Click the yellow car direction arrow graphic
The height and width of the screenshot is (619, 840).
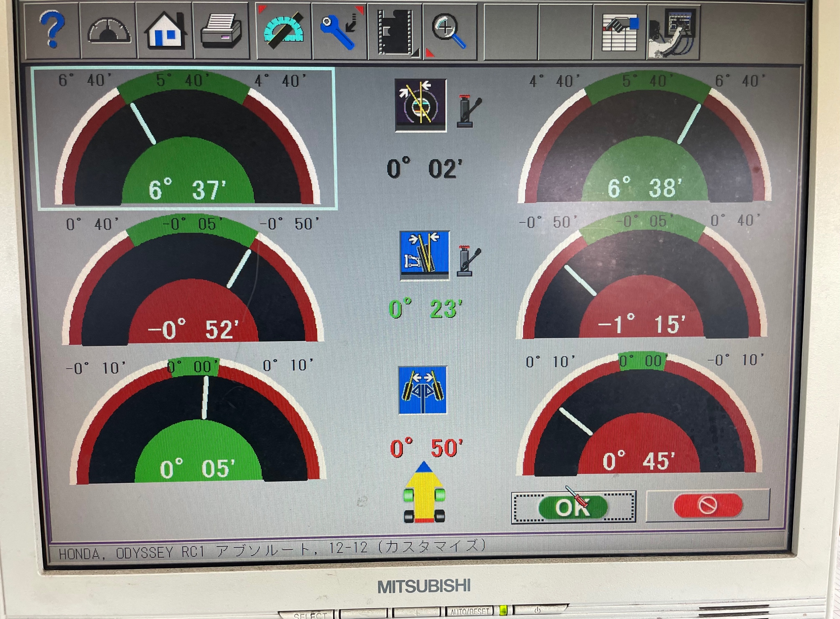(x=424, y=493)
